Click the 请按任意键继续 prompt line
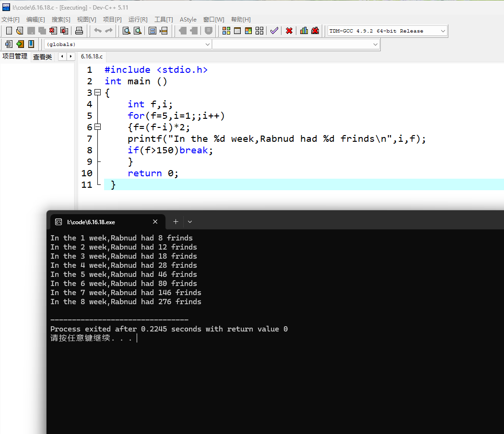 [91, 338]
